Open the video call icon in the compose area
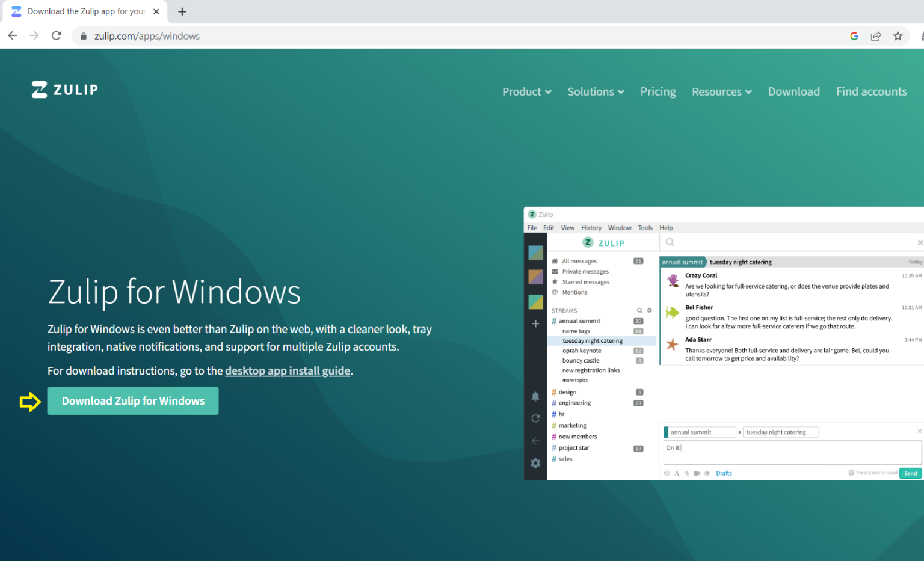This screenshot has width=924, height=561. coord(697,473)
